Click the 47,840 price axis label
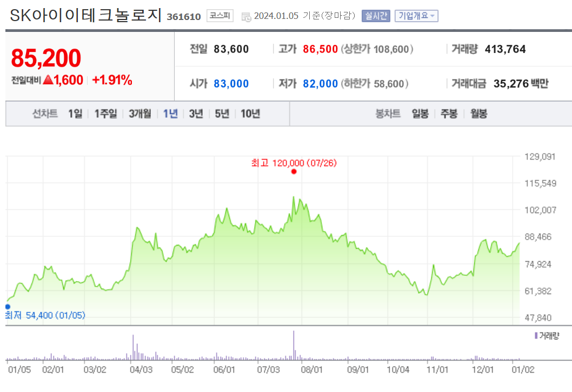This screenshot has width=572, height=392. point(538,317)
